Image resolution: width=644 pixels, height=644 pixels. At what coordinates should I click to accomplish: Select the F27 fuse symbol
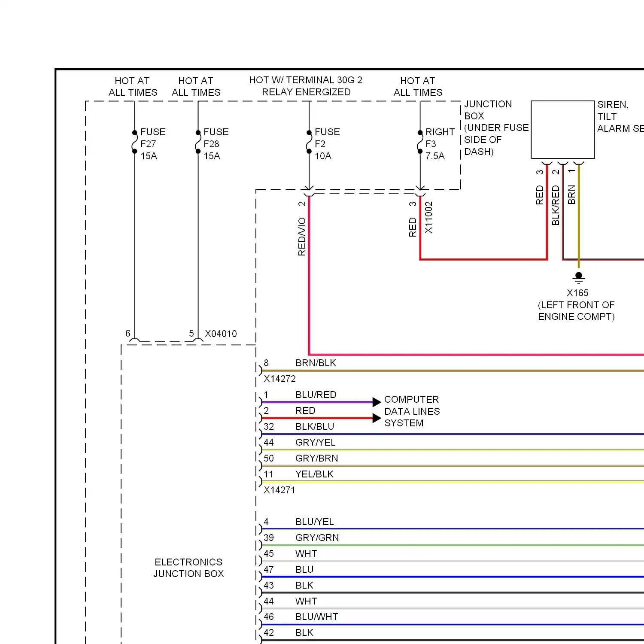coord(134,142)
